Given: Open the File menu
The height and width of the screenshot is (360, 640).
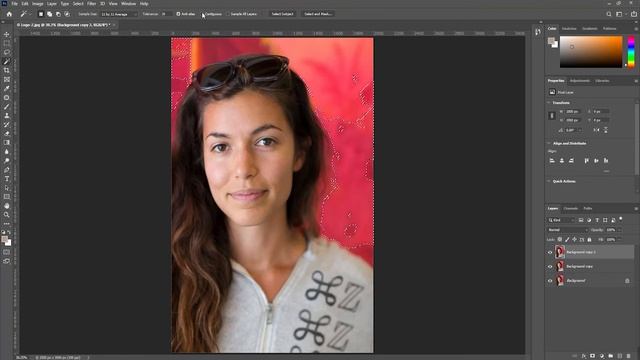Looking at the screenshot, I should tap(14, 4).
